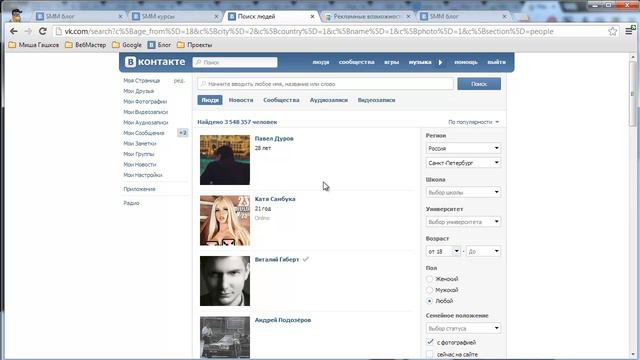Click the header Поиск search field
The height and width of the screenshot is (360, 640).
235,62
